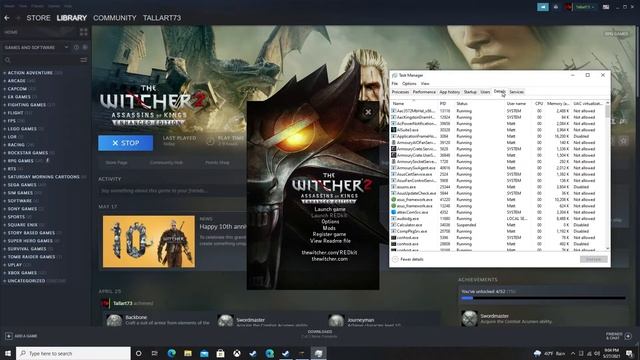
Task: Select the AiSuite3.exe process row
Action: click(498, 130)
